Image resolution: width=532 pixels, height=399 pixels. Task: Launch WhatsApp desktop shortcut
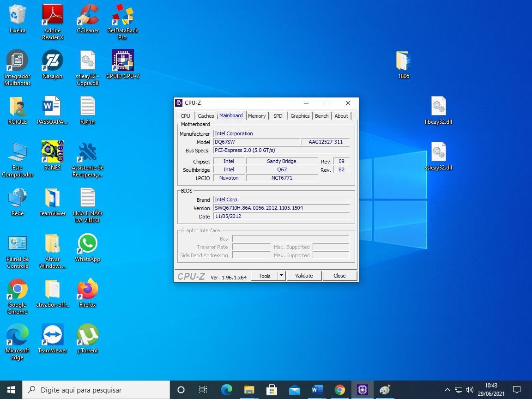point(88,247)
